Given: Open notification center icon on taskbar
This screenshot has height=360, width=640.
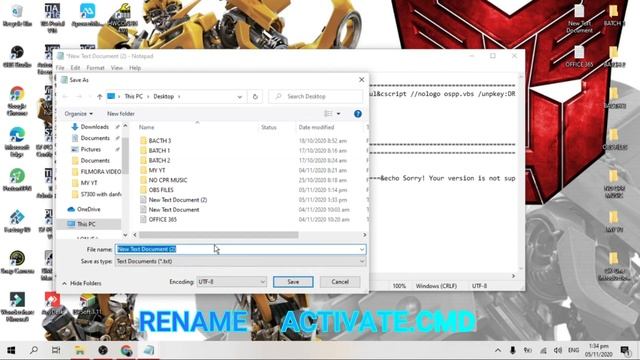Looking at the screenshot, I should (624, 350).
